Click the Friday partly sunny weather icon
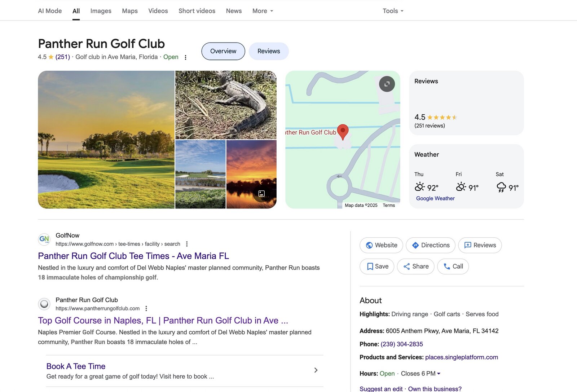 coord(461,187)
